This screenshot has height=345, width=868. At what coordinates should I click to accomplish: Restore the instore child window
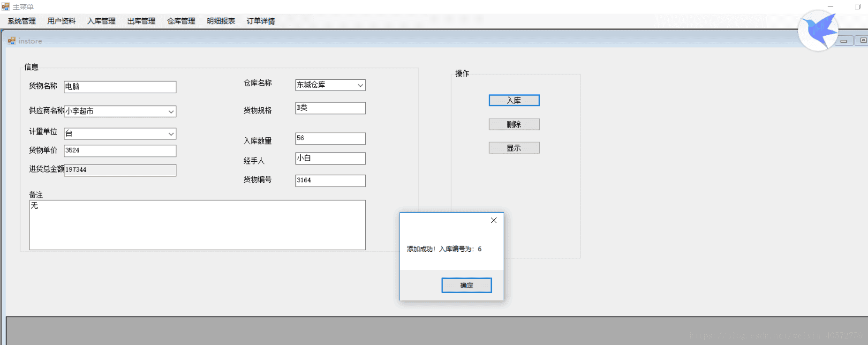(862, 41)
